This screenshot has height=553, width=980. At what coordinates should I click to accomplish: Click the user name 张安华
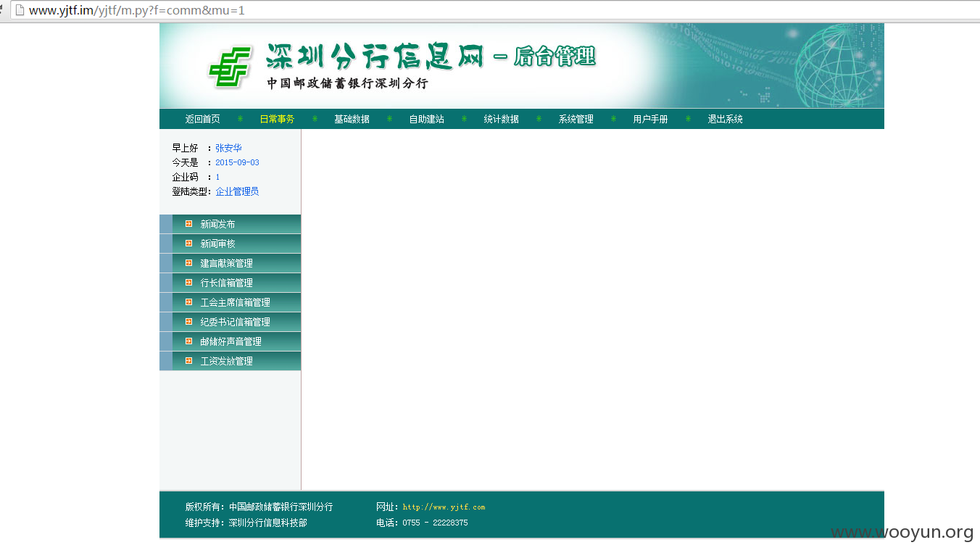(x=228, y=148)
